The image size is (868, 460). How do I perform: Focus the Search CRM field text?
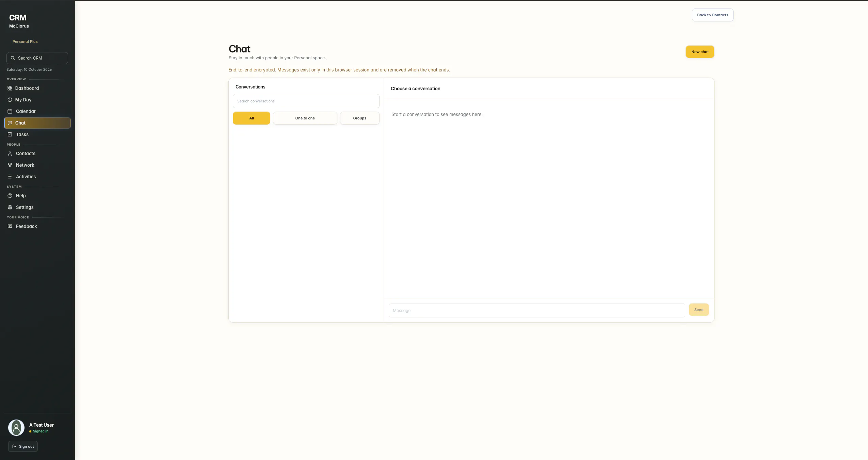click(30, 58)
